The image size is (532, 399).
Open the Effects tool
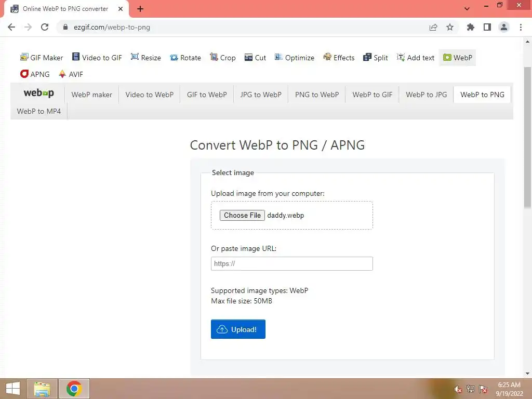point(339,58)
